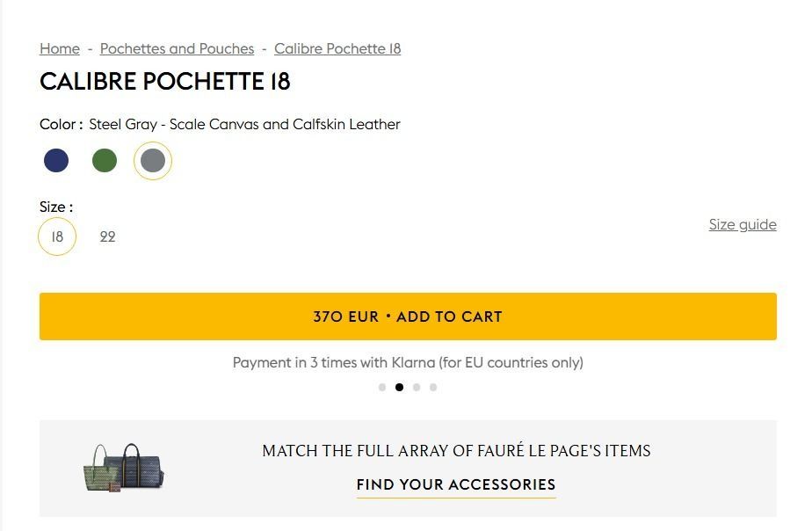Screen dimensions: 812x531
Task: Choose the green color swatch
Action: [105, 161]
